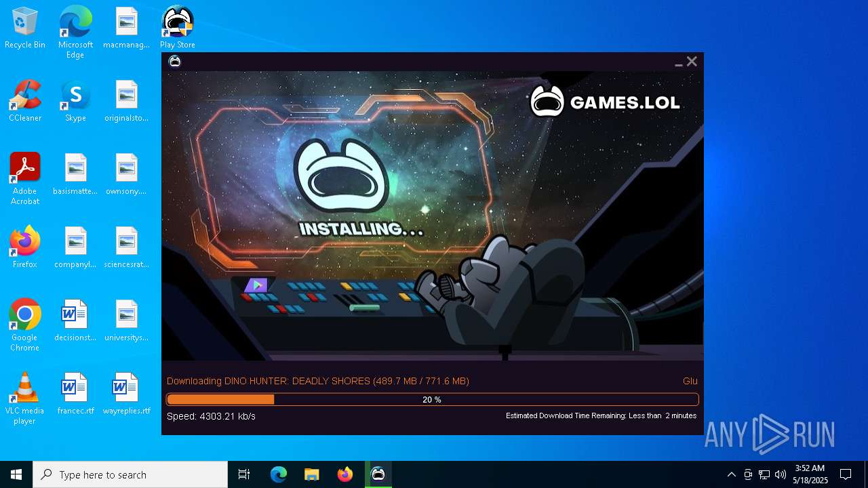Screen dimensions: 868x488
Task: Launch CCleaner from the desktop
Action: point(25,102)
